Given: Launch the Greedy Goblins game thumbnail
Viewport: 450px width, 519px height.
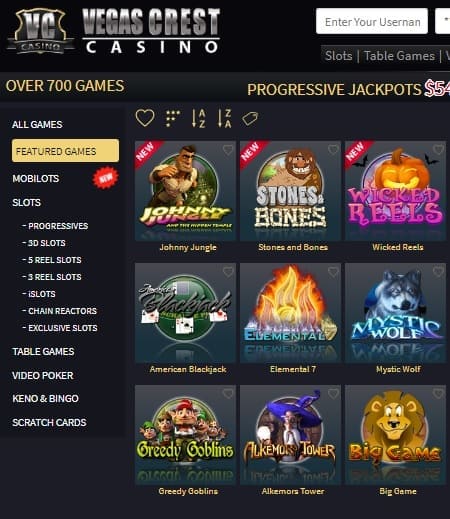Looking at the screenshot, I should 185,435.
